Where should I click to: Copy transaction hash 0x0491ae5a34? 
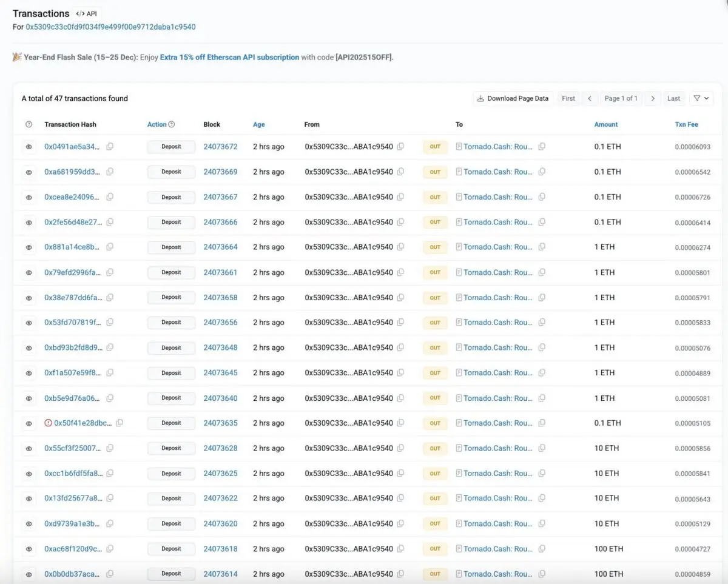tap(110, 147)
